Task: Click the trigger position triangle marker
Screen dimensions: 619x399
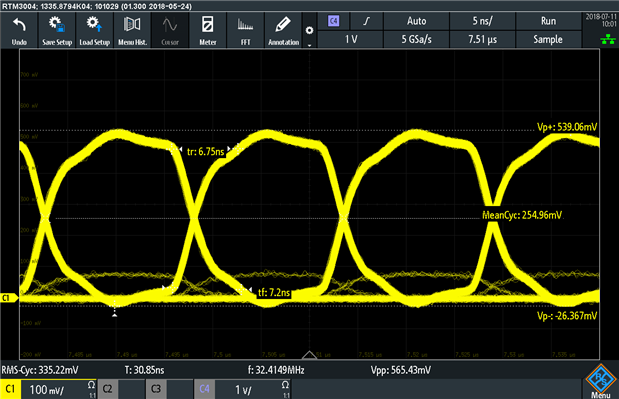Action: (310, 354)
